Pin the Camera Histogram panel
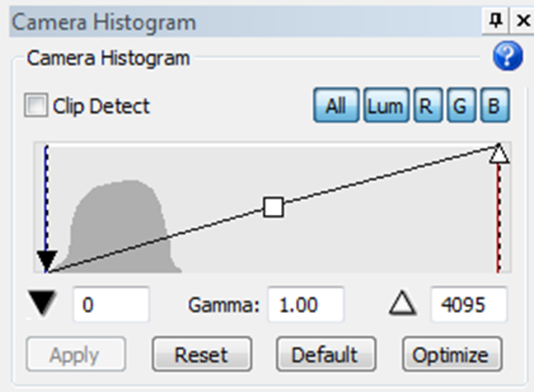 pos(495,21)
